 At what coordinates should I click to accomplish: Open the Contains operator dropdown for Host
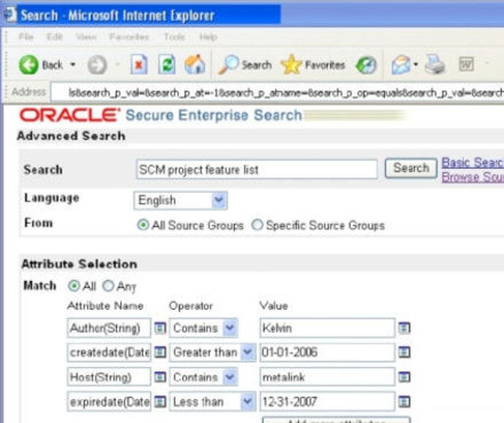pyautogui.click(x=203, y=377)
